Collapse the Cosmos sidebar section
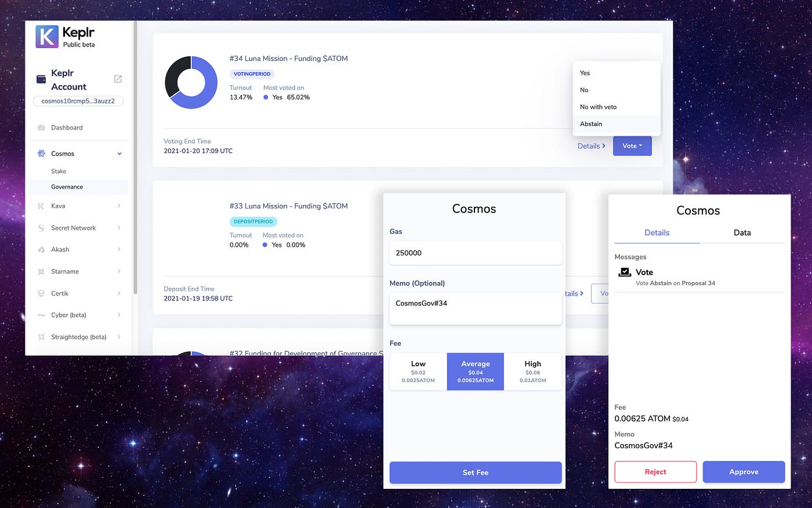The width and height of the screenshot is (812, 508). tap(119, 154)
